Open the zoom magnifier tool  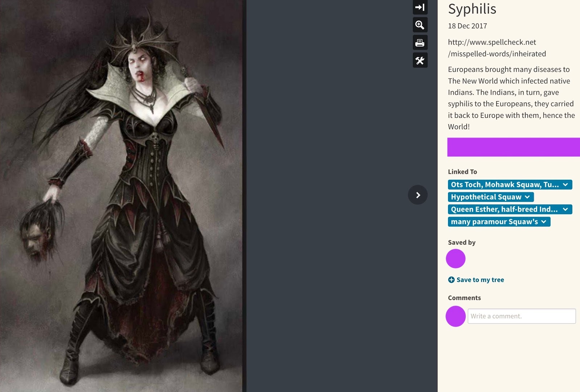[x=420, y=25]
